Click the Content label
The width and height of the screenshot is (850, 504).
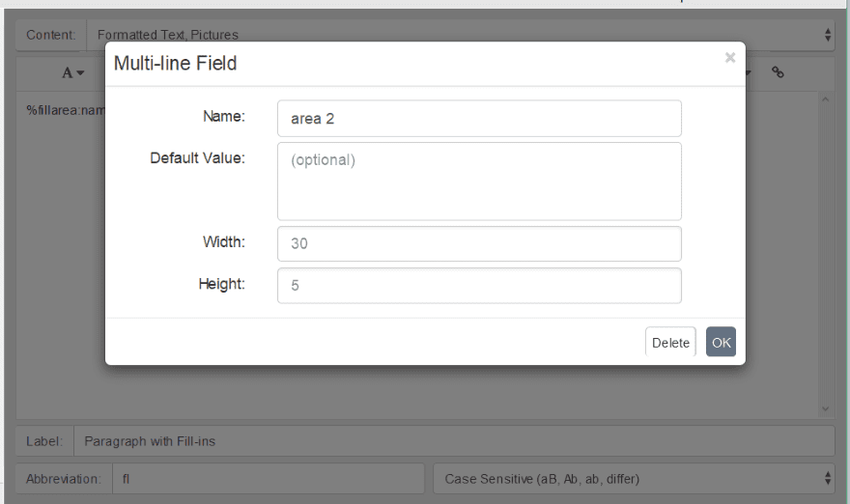pos(50,35)
